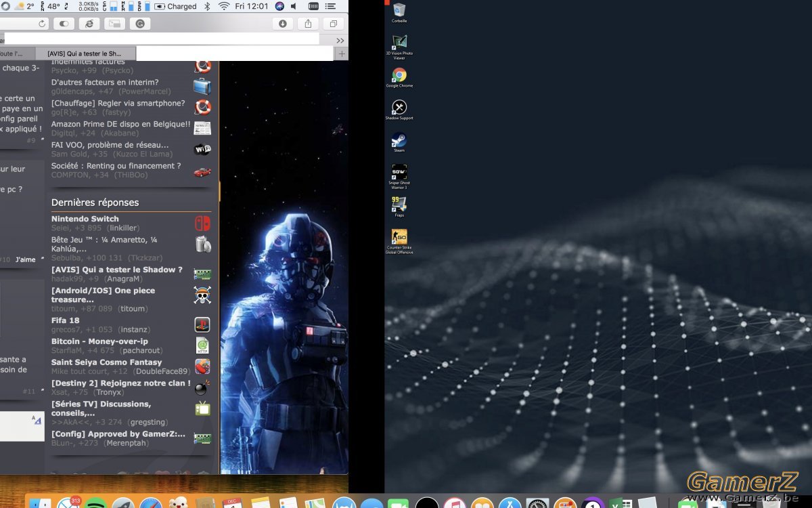Click the 'Fri 12:01' menu bar clock
Viewport: 812px width, 508px height.
tap(252, 6)
